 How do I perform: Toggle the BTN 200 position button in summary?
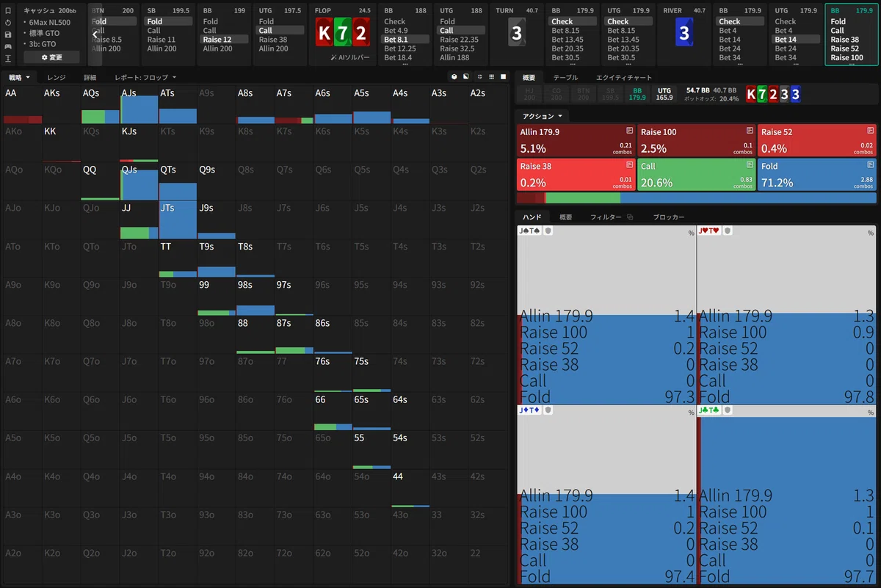tap(582, 93)
